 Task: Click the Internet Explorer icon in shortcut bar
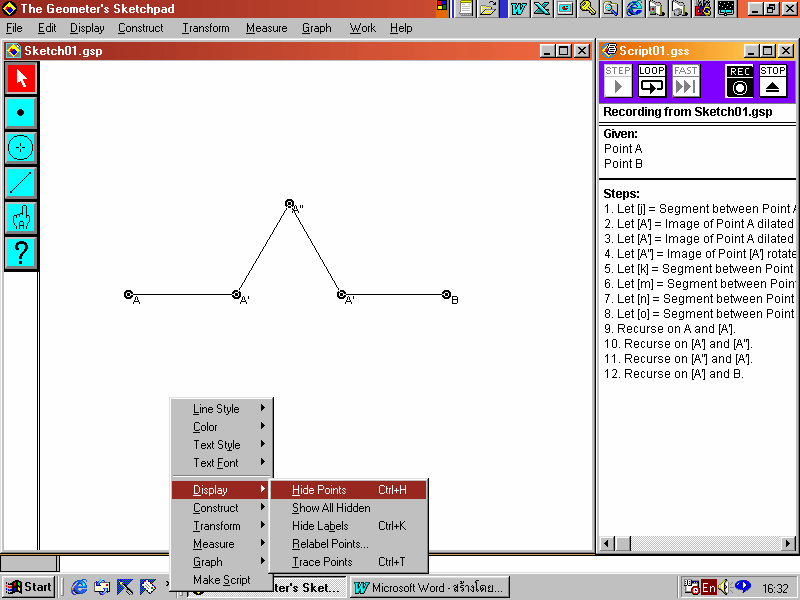tap(634, 8)
